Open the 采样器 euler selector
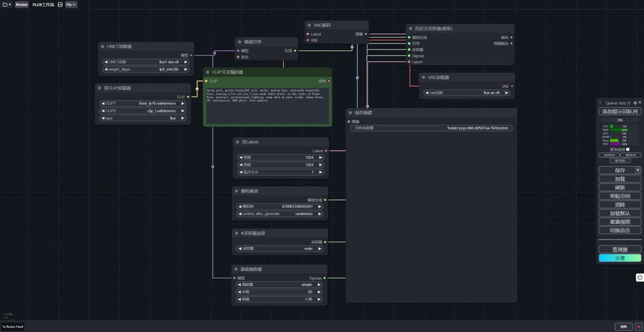 pyautogui.click(x=280, y=248)
